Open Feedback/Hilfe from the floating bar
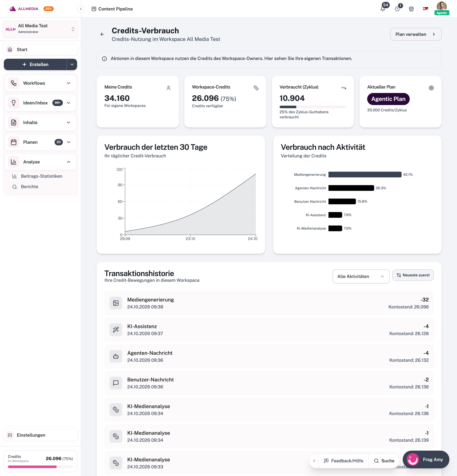Screen dimensions: 457x476 pos(343,461)
